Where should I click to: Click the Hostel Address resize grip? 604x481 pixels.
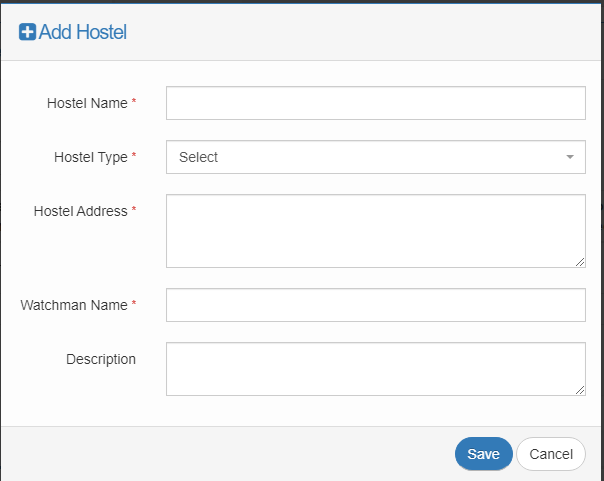[580, 262]
